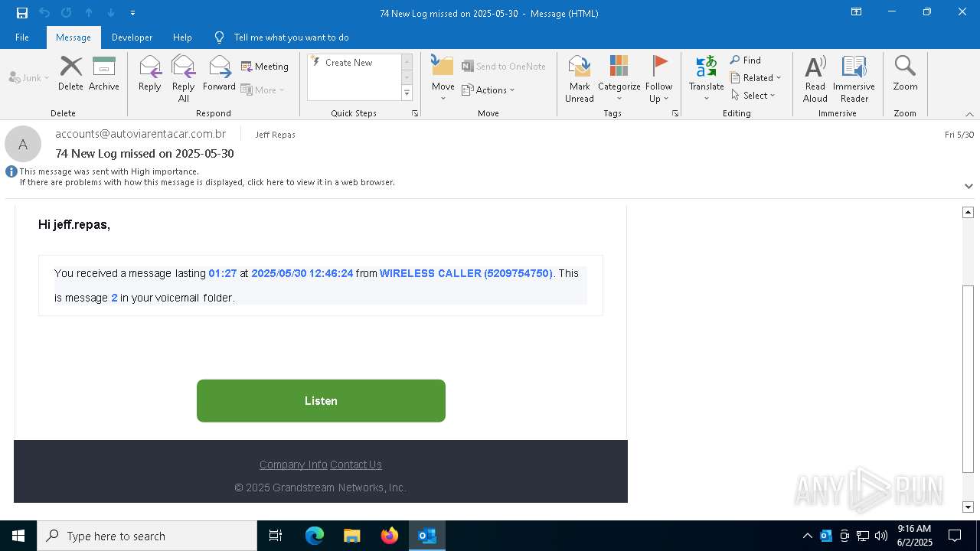Click Mark Unread
This screenshot has height=551, width=980.
tap(580, 79)
